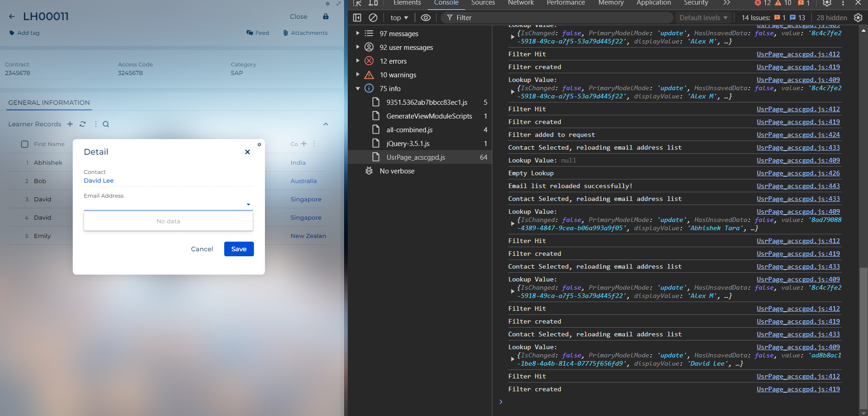Viewport: 868px width, 416px height.
Task: Toggle the select-all checkbox beside First Name
Action: click(x=25, y=144)
